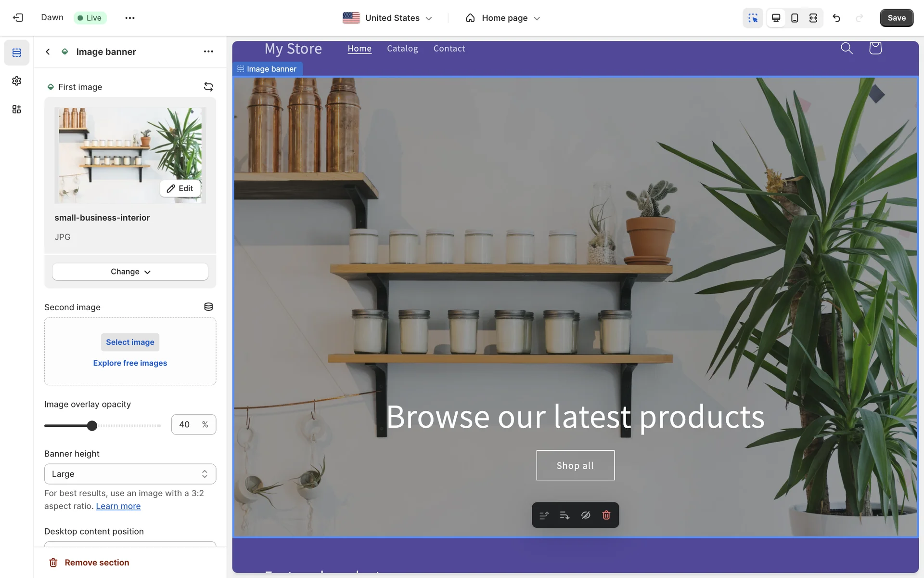
Task: Click the Remove section button
Action: (x=89, y=563)
